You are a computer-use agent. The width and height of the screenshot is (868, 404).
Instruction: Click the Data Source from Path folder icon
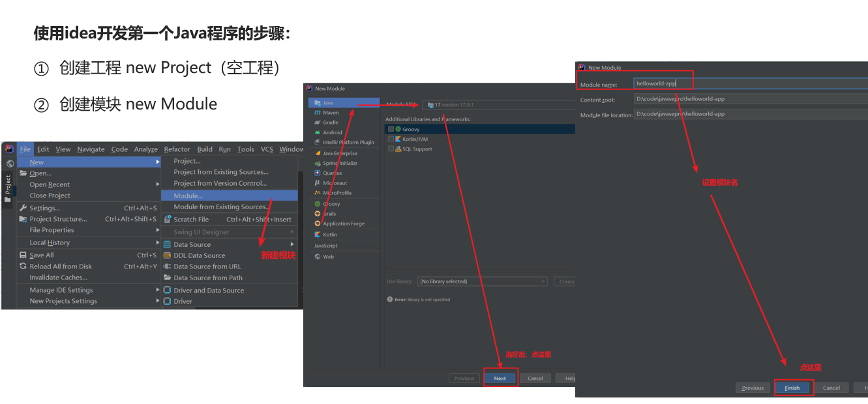tap(167, 278)
